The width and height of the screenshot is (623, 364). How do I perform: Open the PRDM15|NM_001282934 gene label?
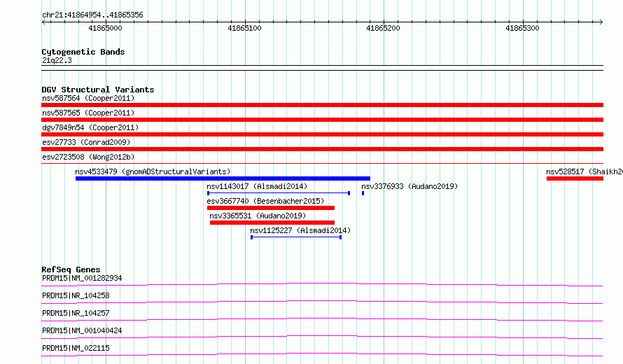pos(82,278)
